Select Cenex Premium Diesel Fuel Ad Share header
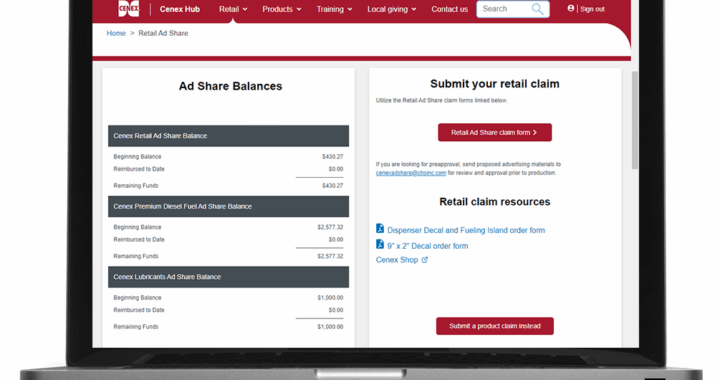The height and width of the screenshot is (380, 720). pos(228,207)
